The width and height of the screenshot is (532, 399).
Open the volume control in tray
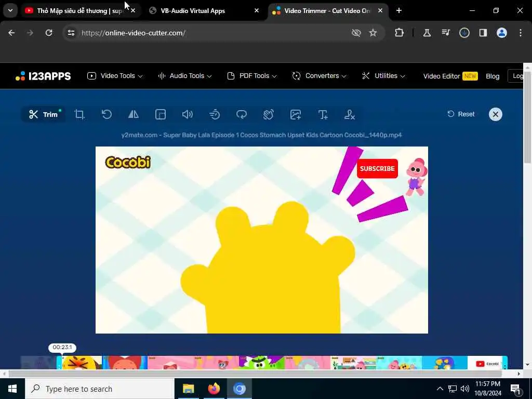tap(465, 389)
